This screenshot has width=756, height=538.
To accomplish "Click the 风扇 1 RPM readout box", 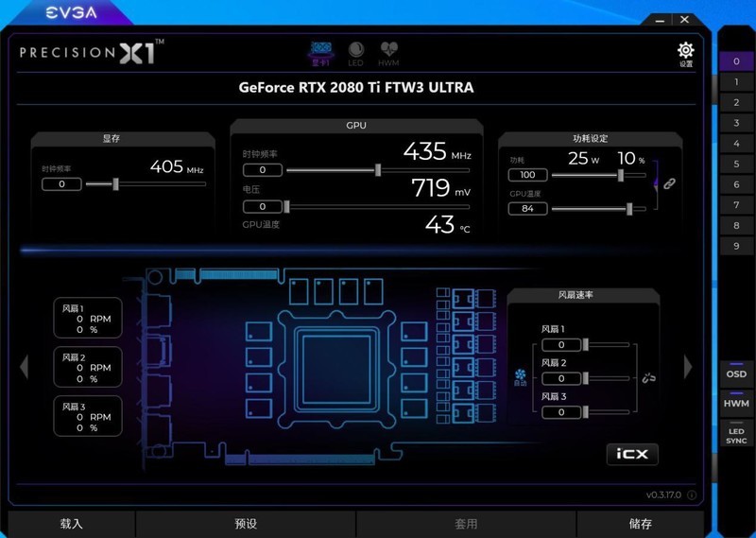I will [x=88, y=319].
